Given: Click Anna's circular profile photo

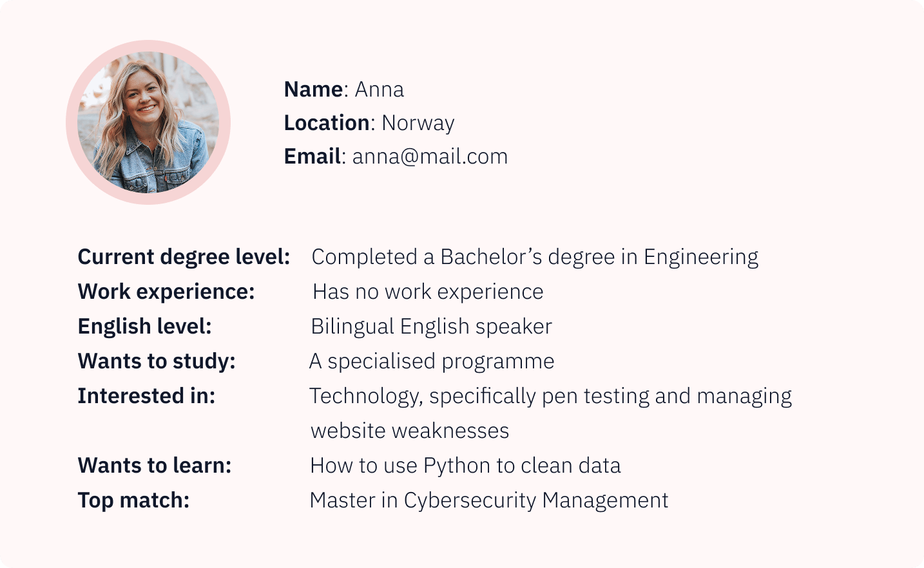Looking at the screenshot, I should click(x=148, y=122).
